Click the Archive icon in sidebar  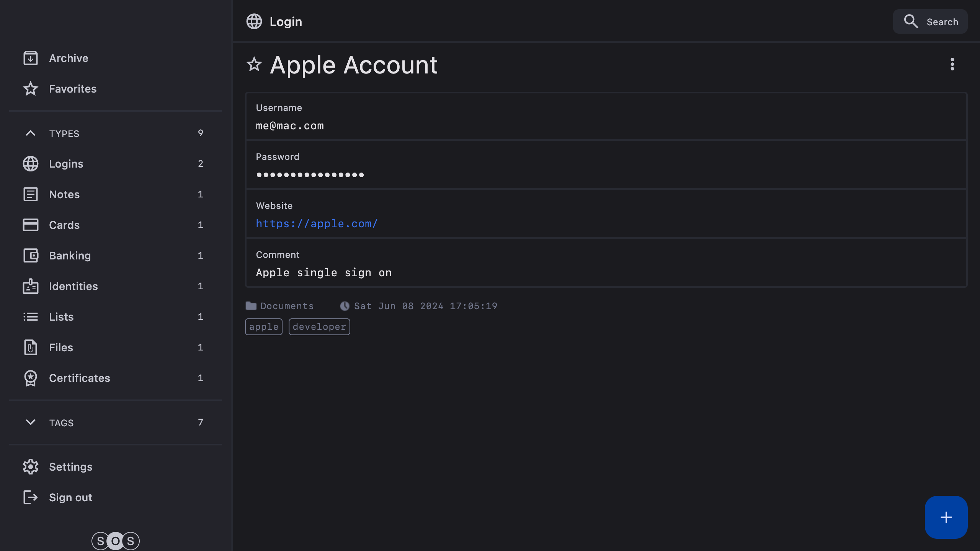tap(31, 58)
